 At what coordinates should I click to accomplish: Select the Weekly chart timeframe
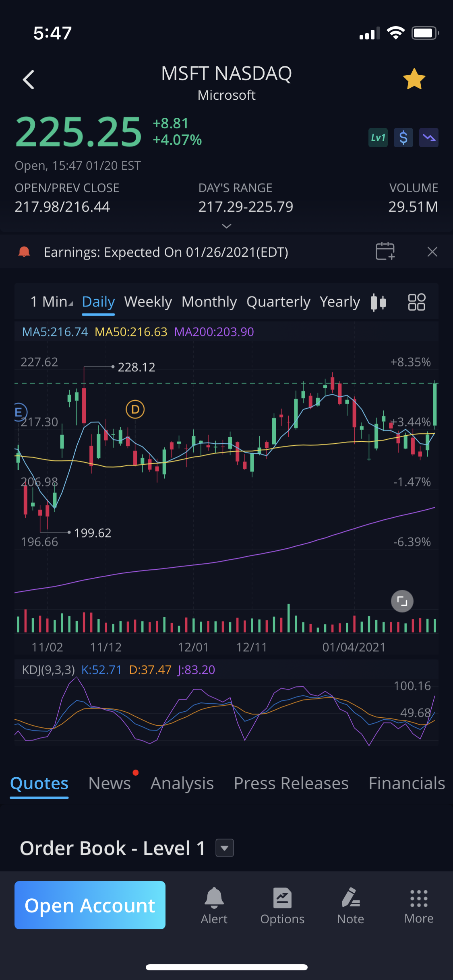(x=148, y=302)
